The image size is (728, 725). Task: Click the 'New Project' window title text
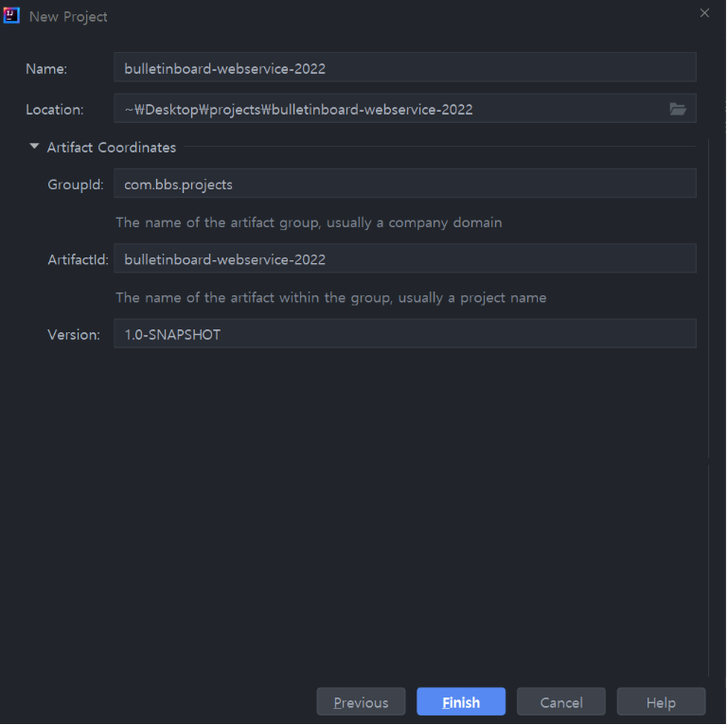[x=68, y=17]
